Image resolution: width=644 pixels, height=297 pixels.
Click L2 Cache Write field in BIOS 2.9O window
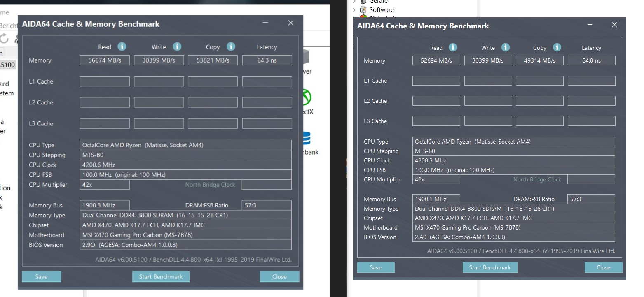point(159,102)
